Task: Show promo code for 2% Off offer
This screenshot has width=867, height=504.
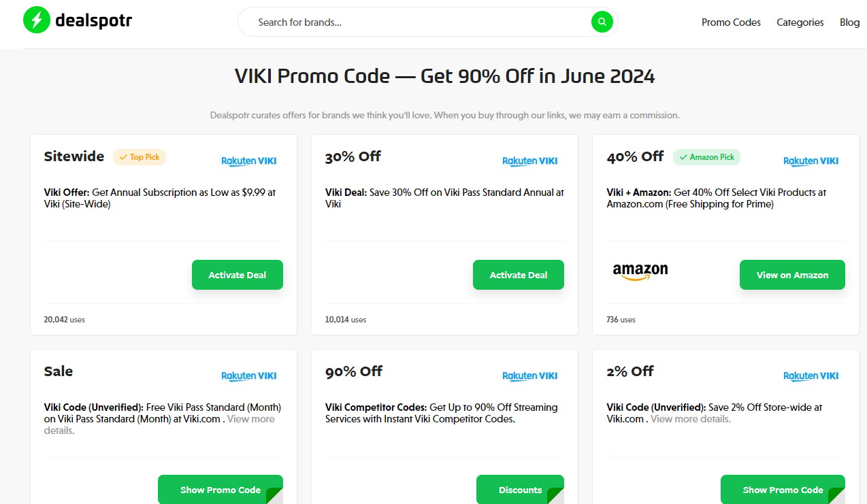Action: point(783,490)
